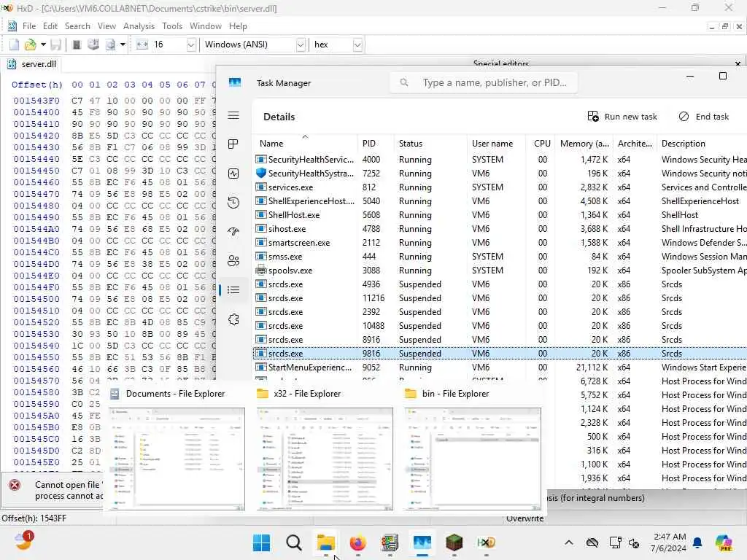This screenshot has width=747, height=560.
Task: Open HxD Edit menu
Action: click(x=50, y=26)
